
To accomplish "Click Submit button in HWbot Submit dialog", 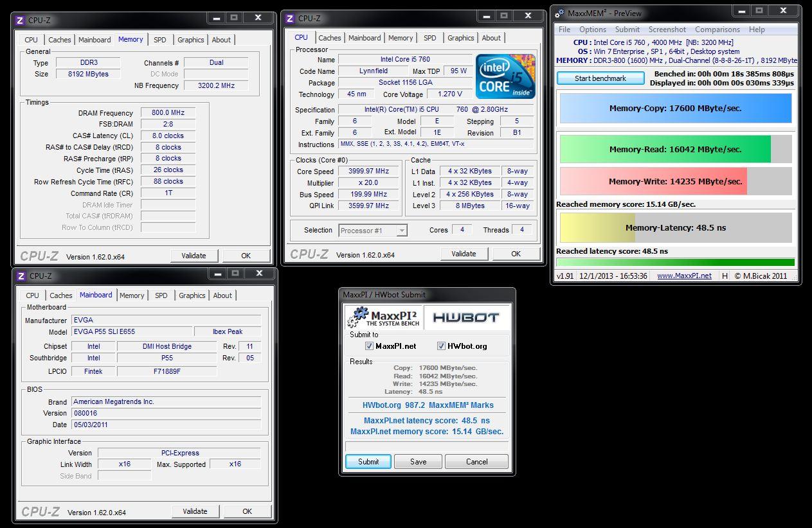I will pos(368,462).
